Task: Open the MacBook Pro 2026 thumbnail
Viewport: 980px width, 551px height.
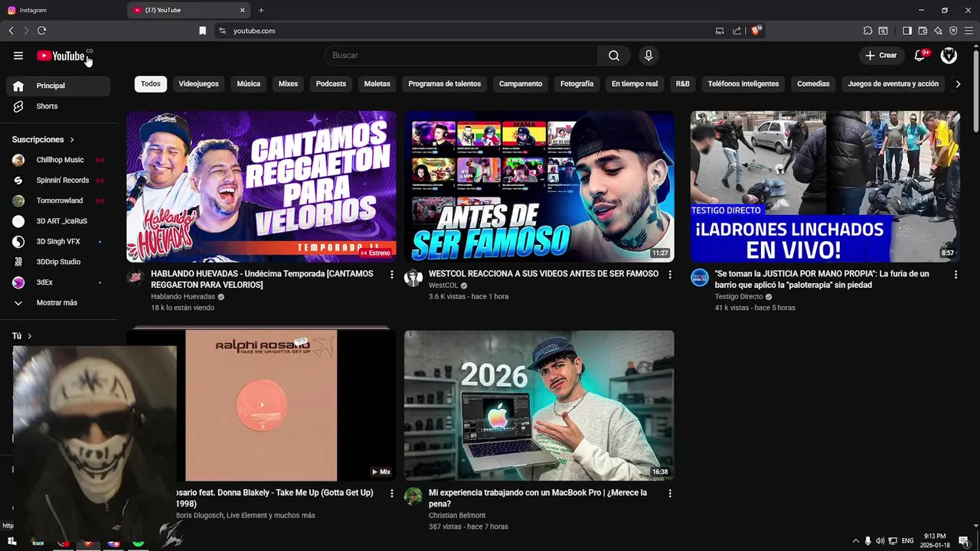Action: (539, 406)
